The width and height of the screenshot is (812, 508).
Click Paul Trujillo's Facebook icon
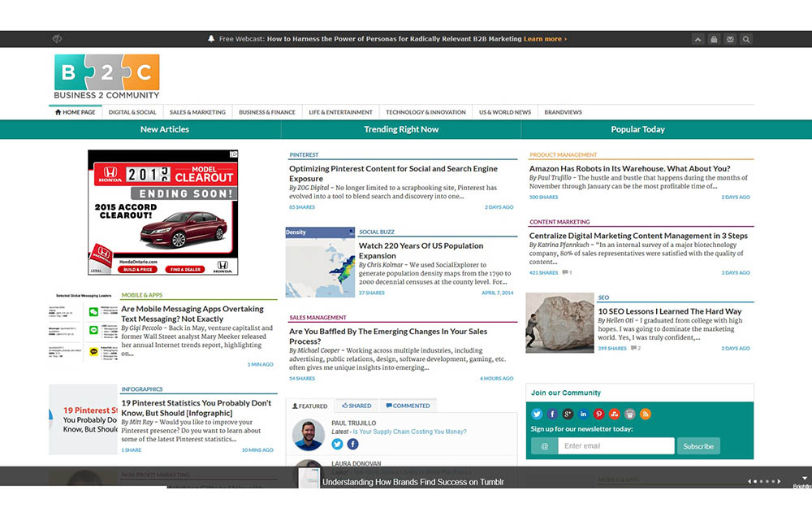[x=352, y=445]
